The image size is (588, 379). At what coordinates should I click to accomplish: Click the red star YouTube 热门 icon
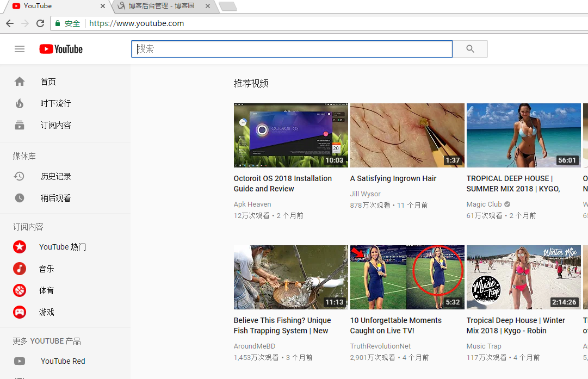tap(20, 247)
